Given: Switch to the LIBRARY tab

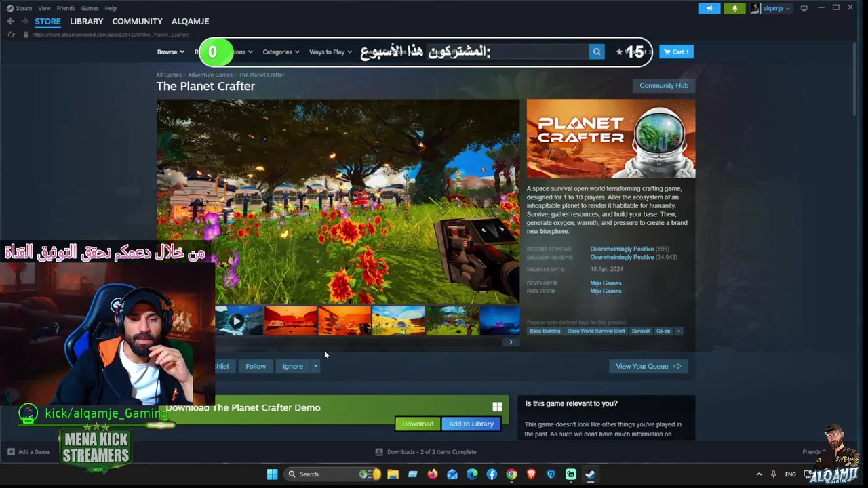Looking at the screenshot, I should (x=87, y=22).
